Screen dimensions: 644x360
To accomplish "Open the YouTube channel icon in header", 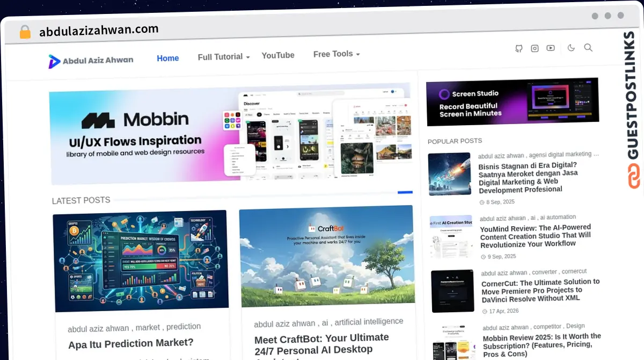I will coord(551,48).
